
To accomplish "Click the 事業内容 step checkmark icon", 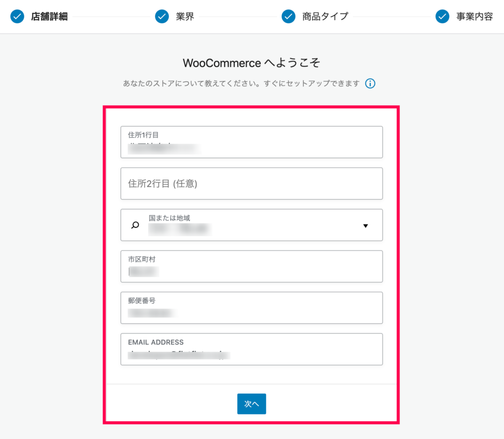I will (442, 16).
